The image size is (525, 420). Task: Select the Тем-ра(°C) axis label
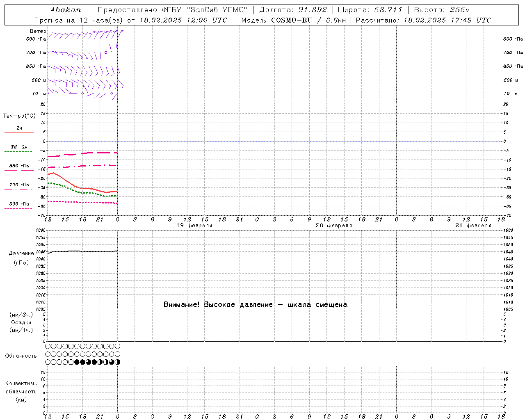pyautogui.click(x=19, y=116)
